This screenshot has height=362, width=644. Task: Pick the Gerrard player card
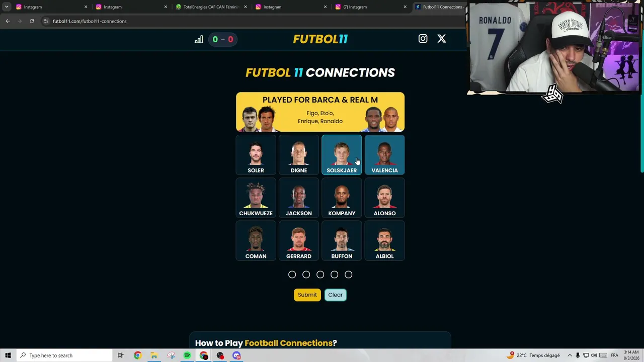click(299, 241)
